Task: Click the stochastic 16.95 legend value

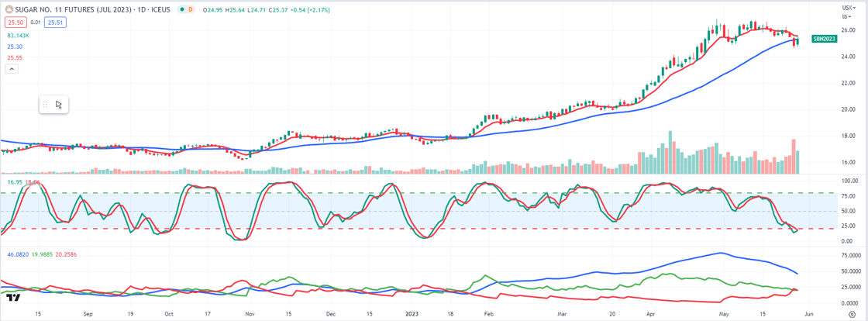Action: (15, 181)
